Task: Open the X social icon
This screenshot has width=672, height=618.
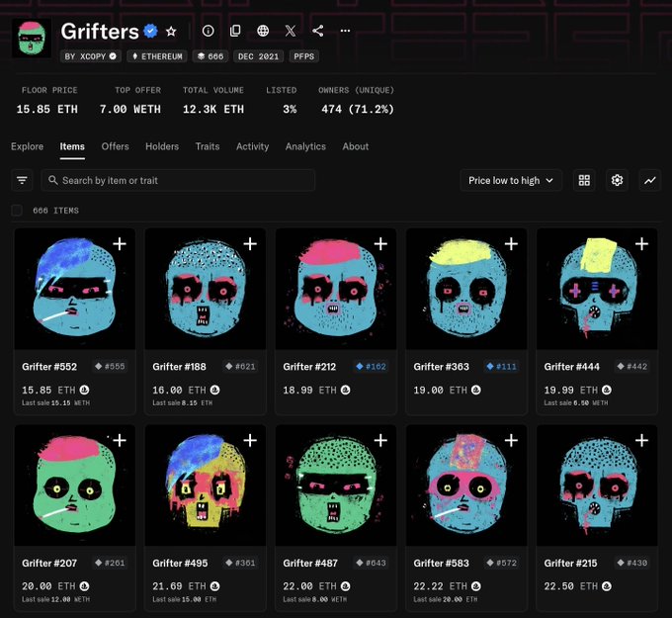Action: tap(291, 31)
